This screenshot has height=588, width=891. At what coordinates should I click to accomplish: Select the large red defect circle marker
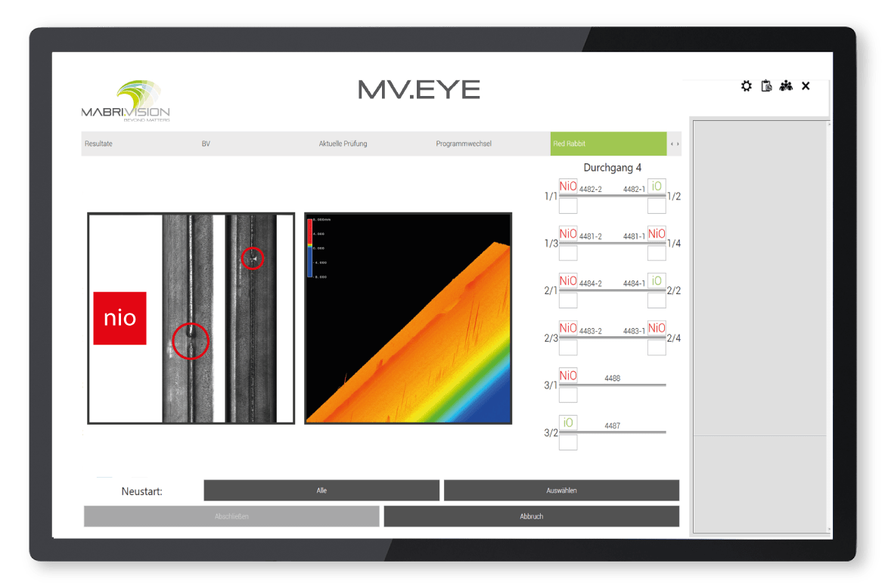190,340
